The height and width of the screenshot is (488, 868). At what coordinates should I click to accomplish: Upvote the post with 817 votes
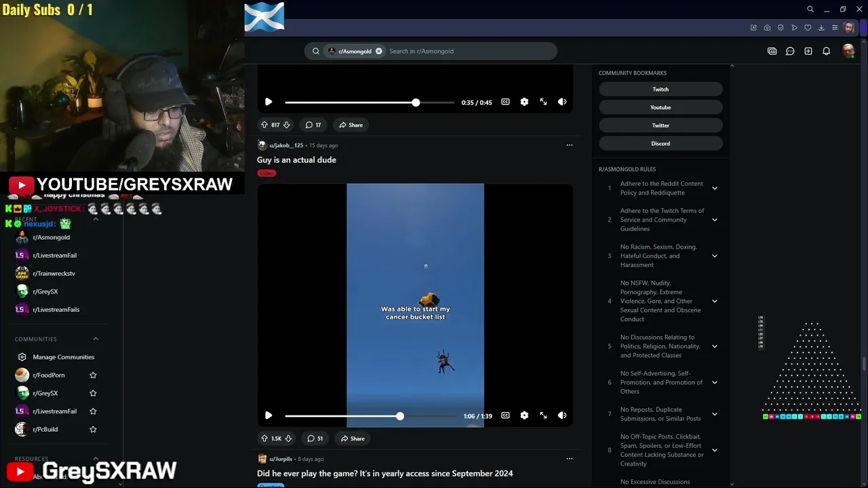pyautogui.click(x=264, y=125)
